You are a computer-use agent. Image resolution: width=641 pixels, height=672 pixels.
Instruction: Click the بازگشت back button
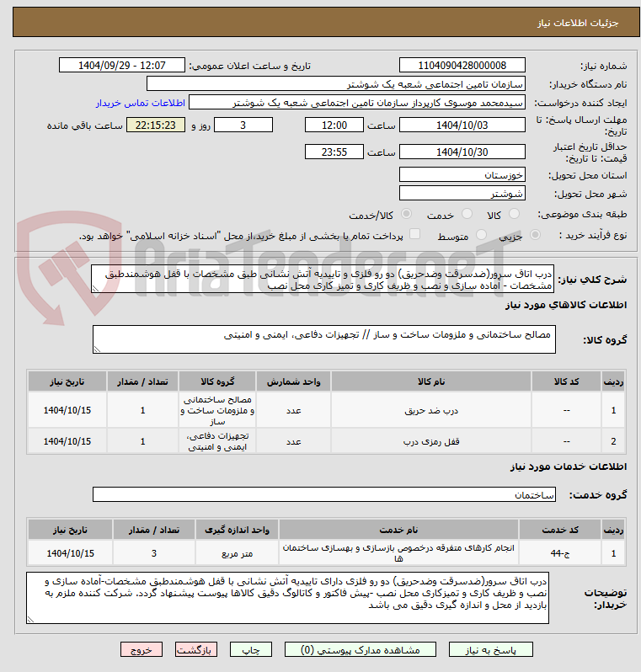pyautogui.click(x=196, y=650)
